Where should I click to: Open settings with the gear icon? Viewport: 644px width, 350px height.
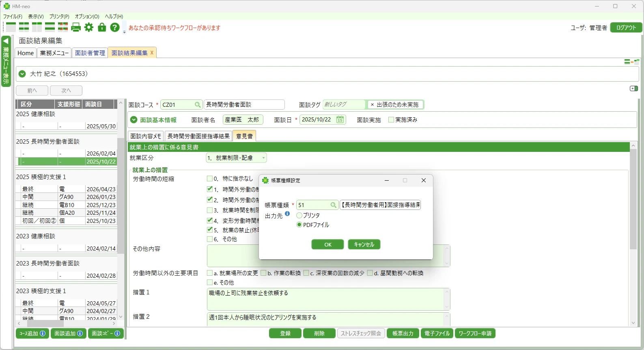coord(89,27)
